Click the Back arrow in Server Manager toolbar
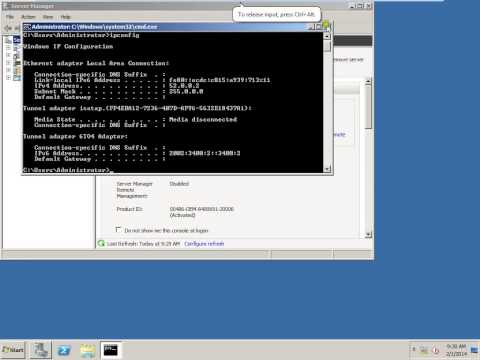Screen dimensions: 480x360 pos(8,28)
